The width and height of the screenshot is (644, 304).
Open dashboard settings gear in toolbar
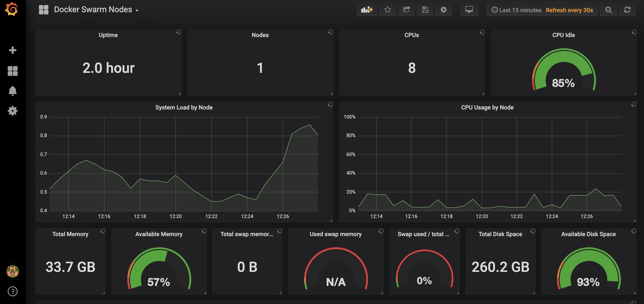click(443, 10)
